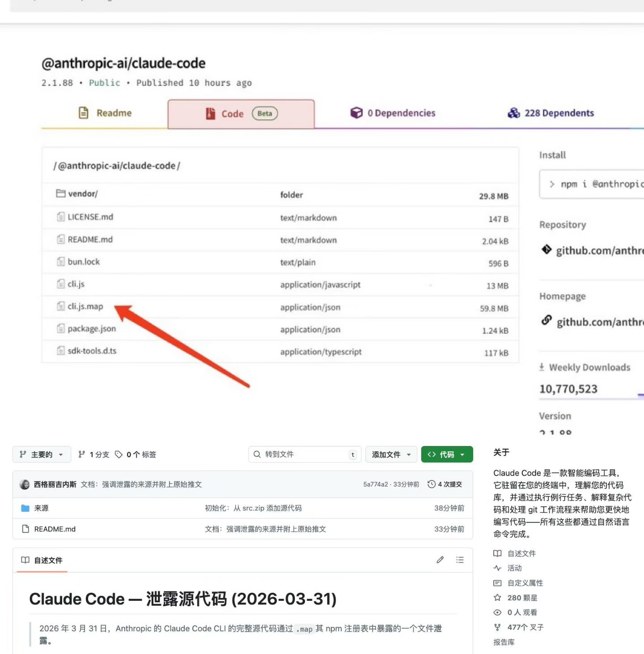Click the bun.lock file icon
The image size is (644, 654).
[61, 262]
